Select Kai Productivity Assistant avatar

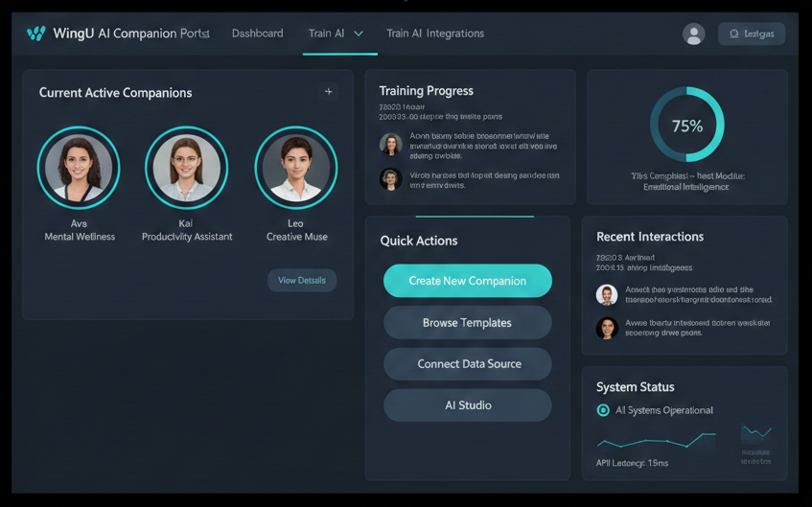tap(186, 168)
